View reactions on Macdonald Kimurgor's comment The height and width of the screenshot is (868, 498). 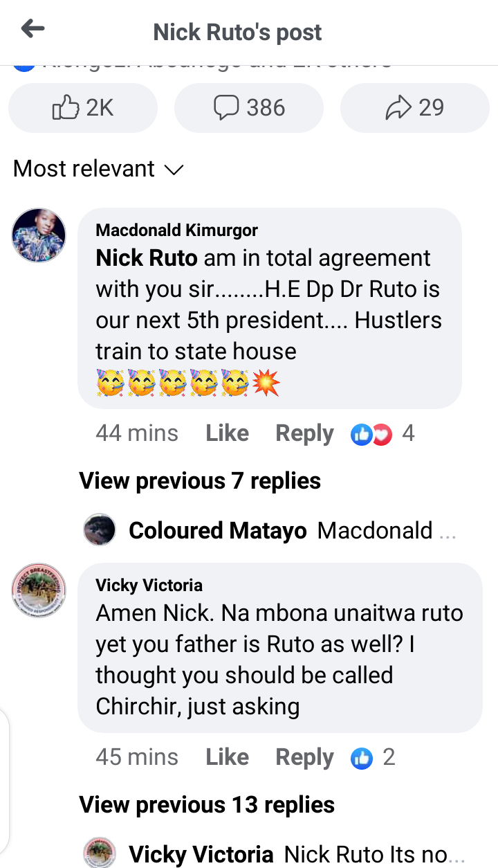(x=383, y=434)
